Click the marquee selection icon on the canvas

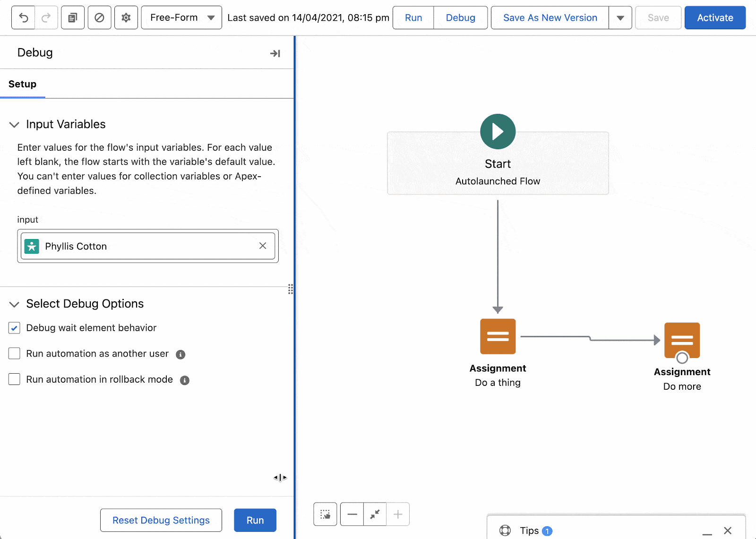pos(325,514)
